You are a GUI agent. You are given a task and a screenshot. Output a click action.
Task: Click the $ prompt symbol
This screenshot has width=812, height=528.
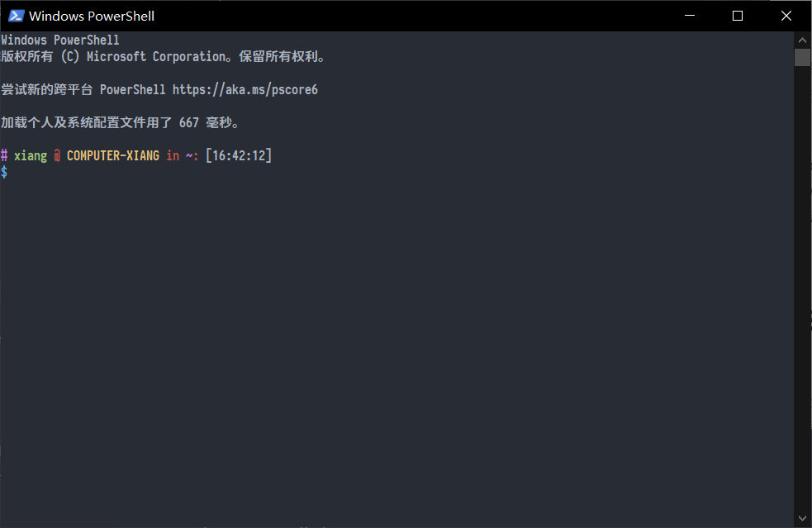pyautogui.click(x=4, y=172)
